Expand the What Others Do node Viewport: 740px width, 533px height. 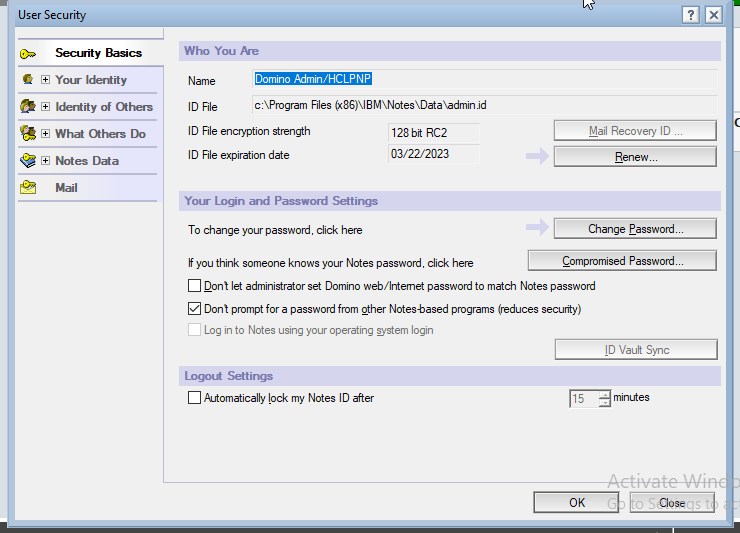pos(45,134)
